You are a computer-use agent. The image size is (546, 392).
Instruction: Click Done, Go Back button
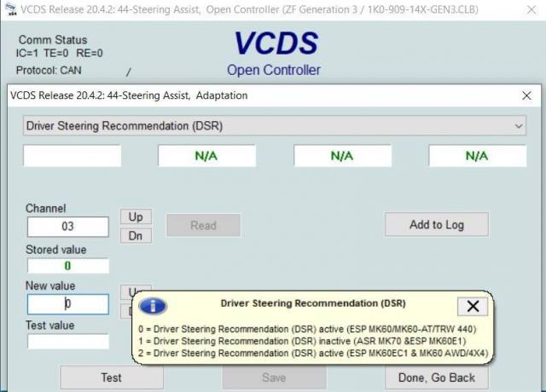tap(437, 378)
